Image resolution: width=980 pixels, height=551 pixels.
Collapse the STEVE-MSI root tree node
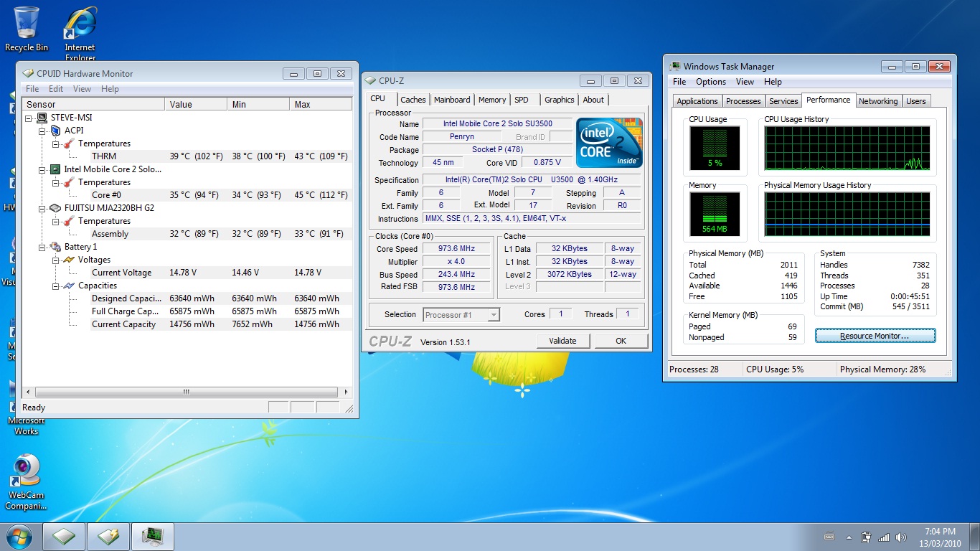[29, 118]
